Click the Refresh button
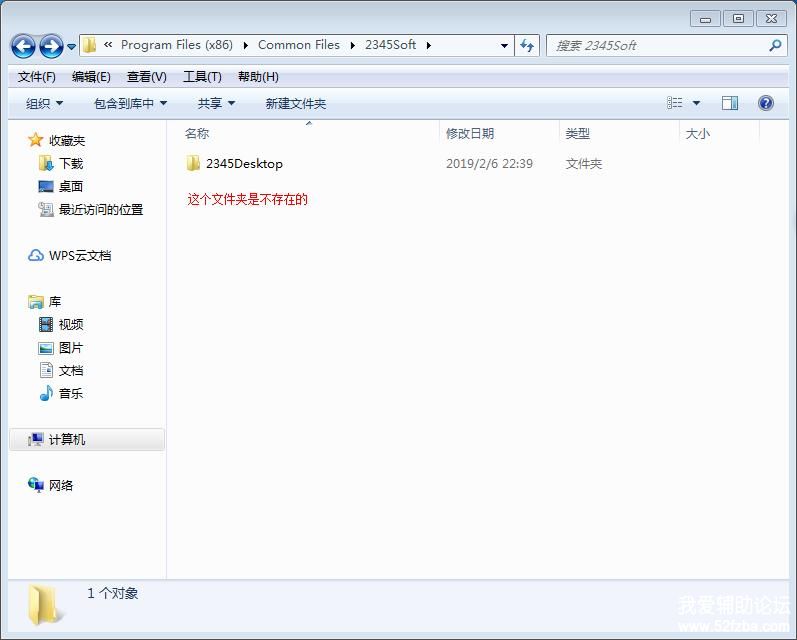 [x=527, y=46]
